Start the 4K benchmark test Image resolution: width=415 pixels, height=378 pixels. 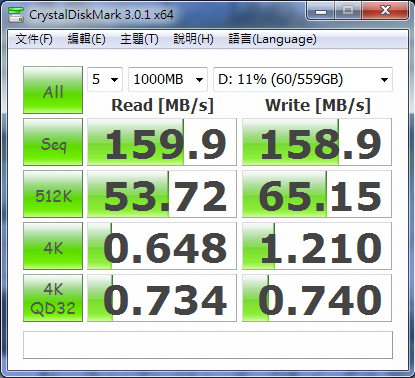(x=53, y=246)
